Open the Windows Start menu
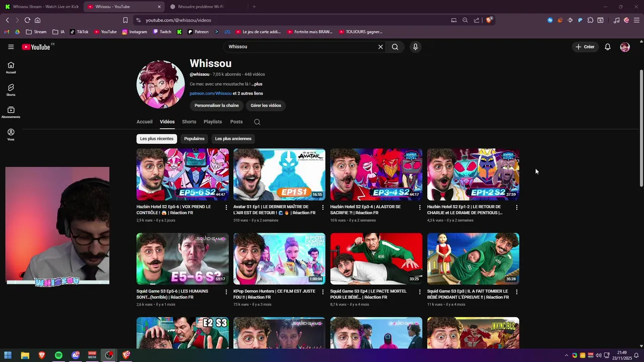The height and width of the screenshot is (362, 644). coord(8,355)
